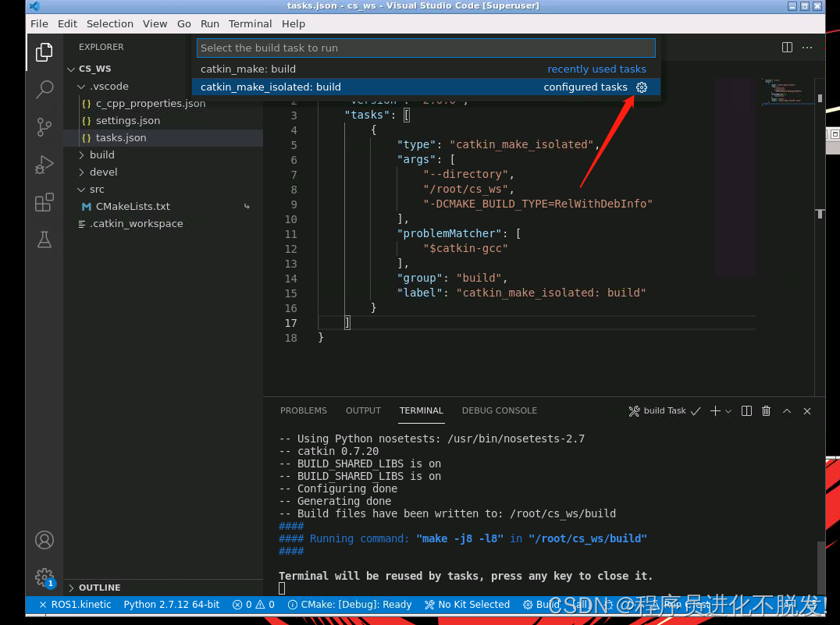This screenshot has height=625, width=840.
Task: Open settings.json file
Action: coord(127,120)
